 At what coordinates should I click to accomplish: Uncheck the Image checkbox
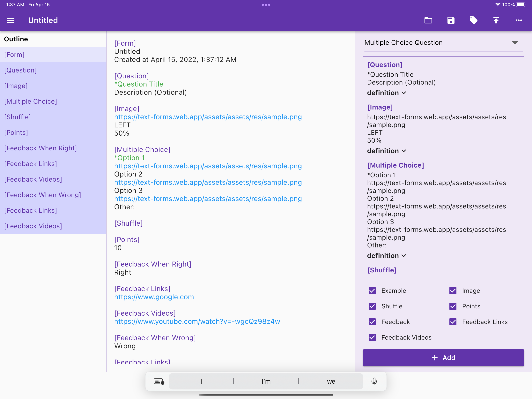(453, 291)
